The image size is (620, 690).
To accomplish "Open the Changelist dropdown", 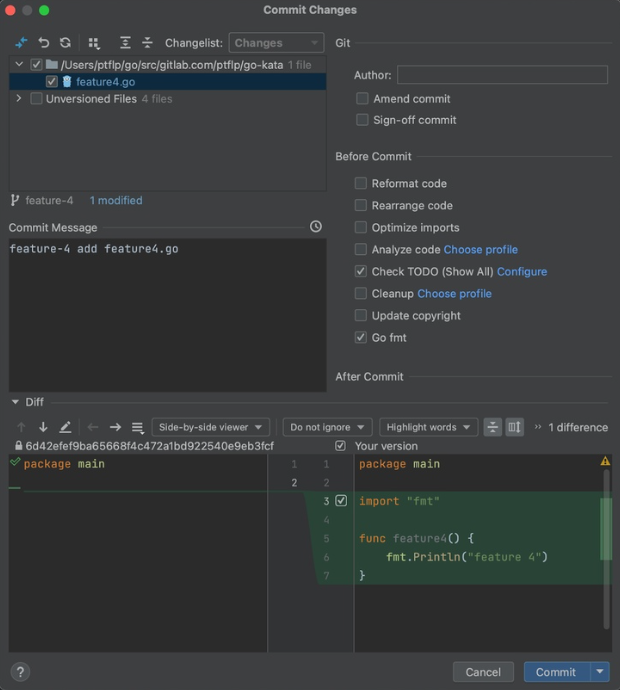I will pyautogui.click(x=276, y=43).
